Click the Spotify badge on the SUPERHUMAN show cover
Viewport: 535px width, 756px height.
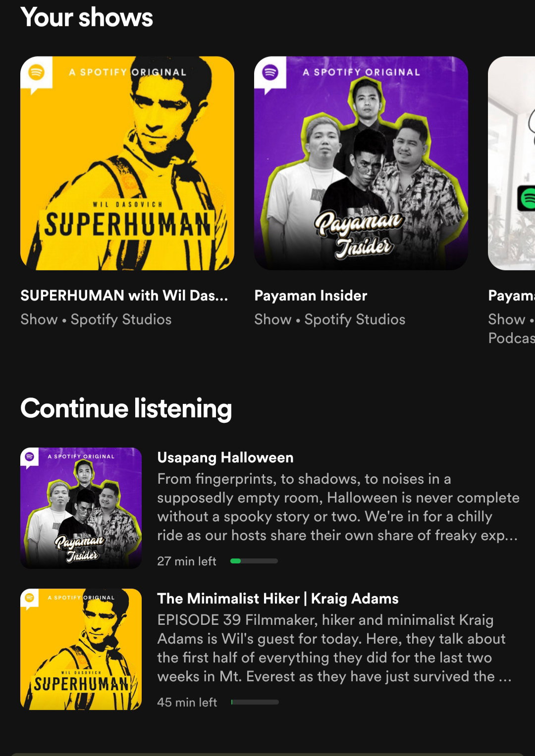click(36, 73)
